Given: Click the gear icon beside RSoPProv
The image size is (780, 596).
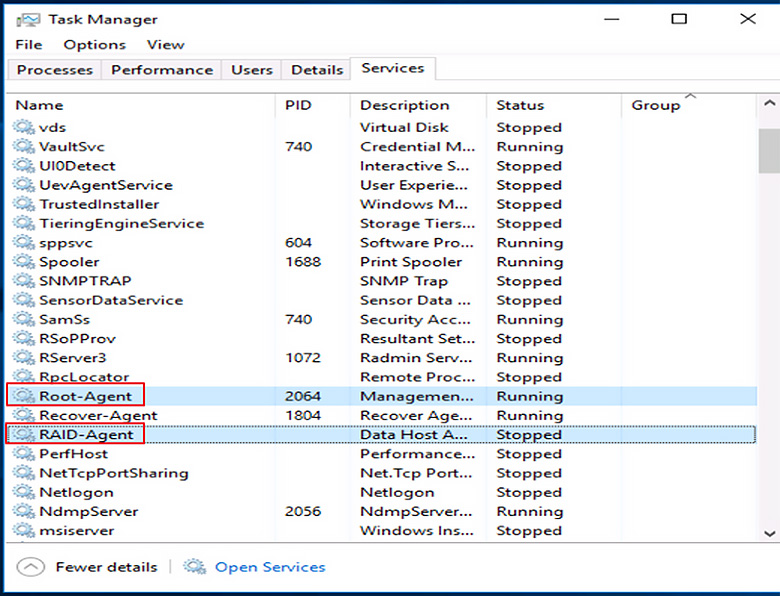Looking at the screenshot, I should click(23, 338).
